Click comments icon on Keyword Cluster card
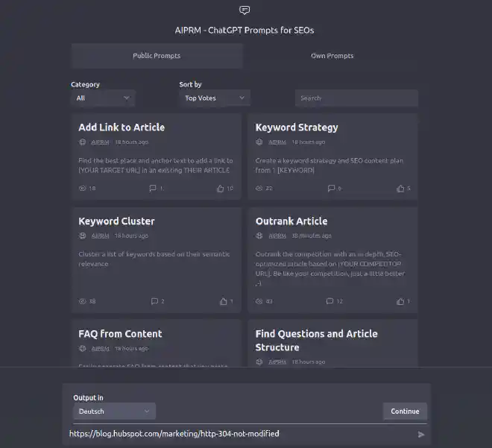The width and height of the screenshot is (492, 448). click(x=154, y=301)
